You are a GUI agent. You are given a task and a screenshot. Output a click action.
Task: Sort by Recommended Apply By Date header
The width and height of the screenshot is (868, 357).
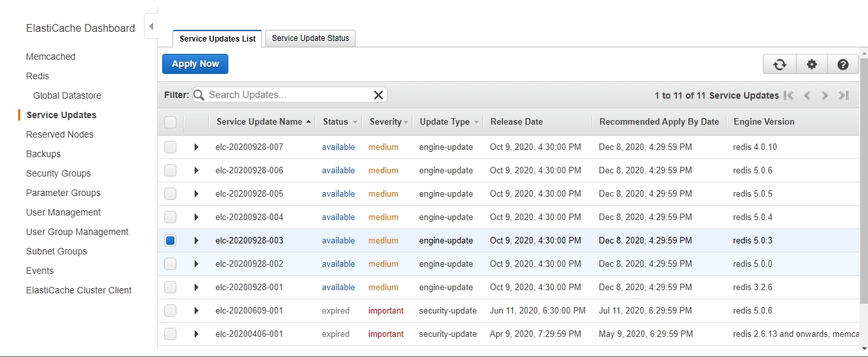[x=659, y=122]
